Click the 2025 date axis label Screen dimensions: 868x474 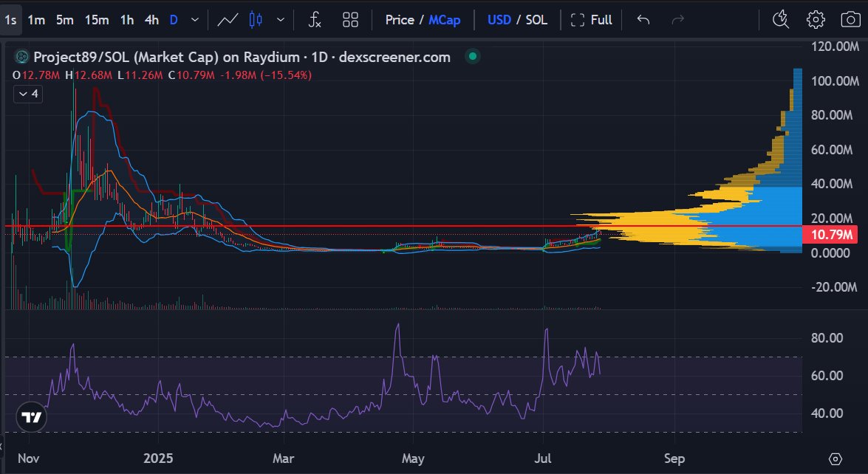coord(158,458)
